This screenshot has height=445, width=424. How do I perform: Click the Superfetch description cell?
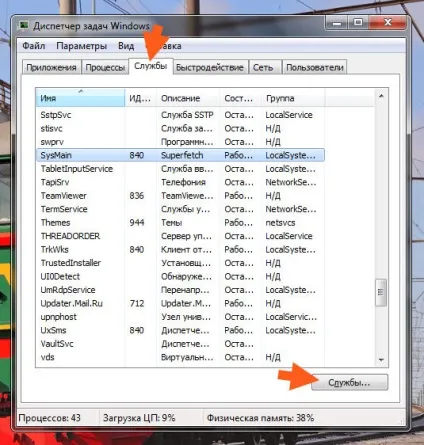182,155
